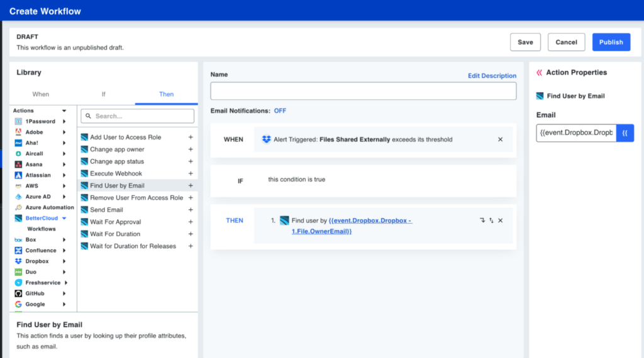This screenshot has height=358, width=644.
Task: Click the Aha! app icon
Action: tap(18, 143)
